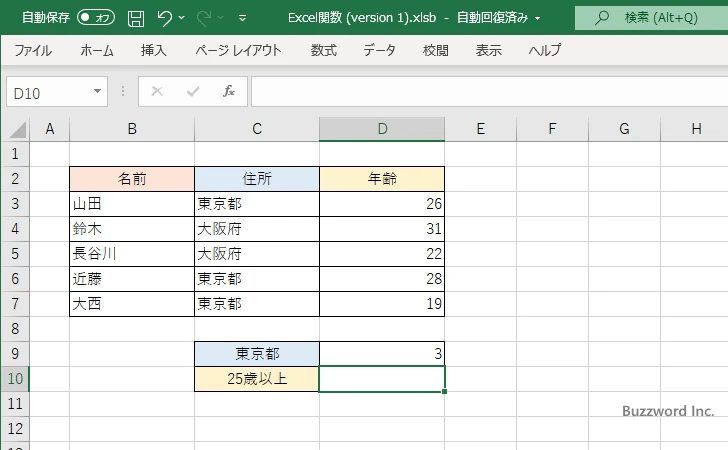Select column E header
Screen dimensions: 728x450
click(x=481, y=129)
